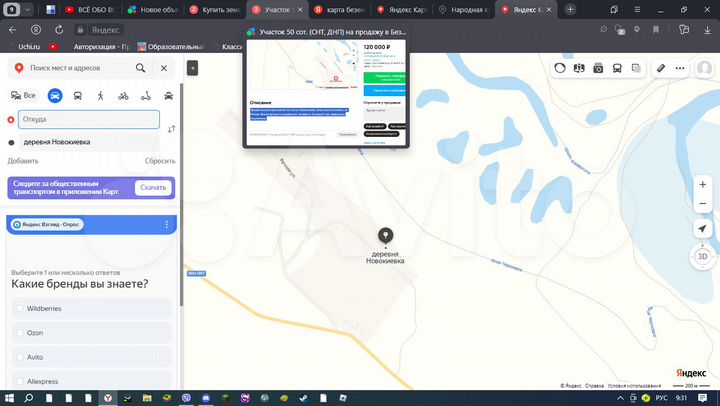Click the 'Скачать' button in the banner
The height and width of the screenshot is (406, 720).
[153, 187]
